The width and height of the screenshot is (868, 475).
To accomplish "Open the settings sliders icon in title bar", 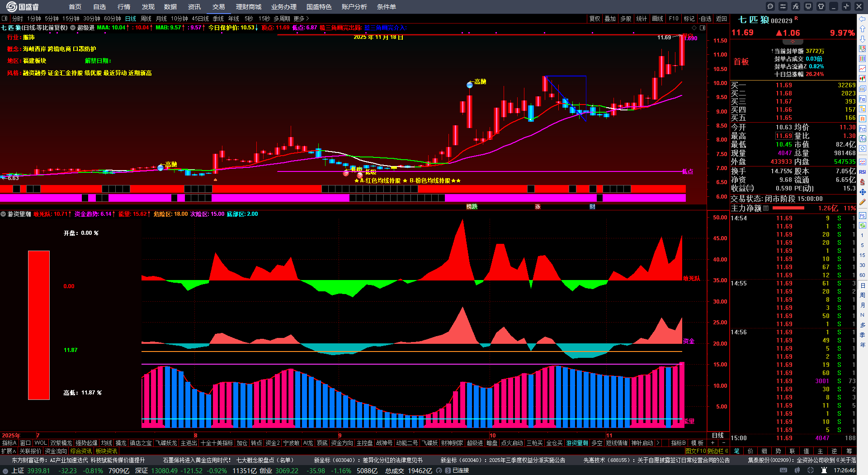I will [x=783, y=6].
